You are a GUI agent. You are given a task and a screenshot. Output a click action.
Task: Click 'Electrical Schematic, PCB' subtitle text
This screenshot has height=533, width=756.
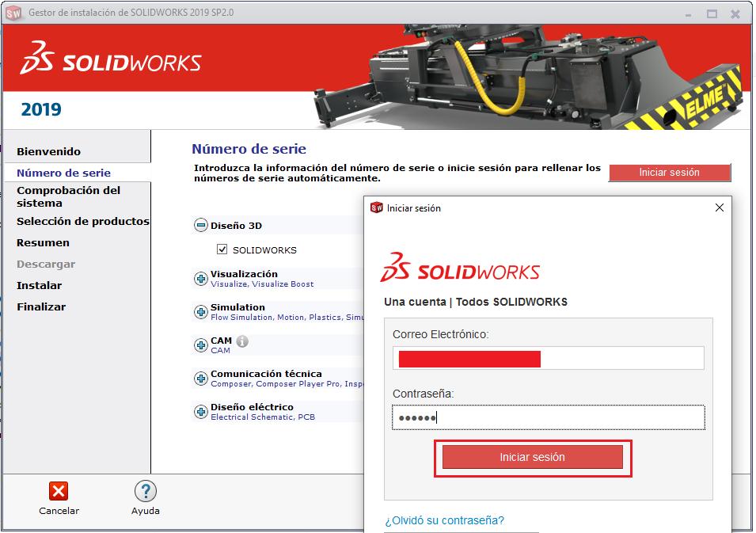pos(263,417)
